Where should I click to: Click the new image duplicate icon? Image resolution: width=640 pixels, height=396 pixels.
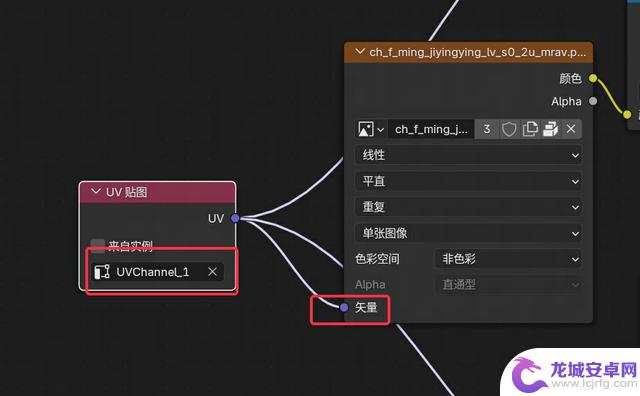click(x=530, y=129)
